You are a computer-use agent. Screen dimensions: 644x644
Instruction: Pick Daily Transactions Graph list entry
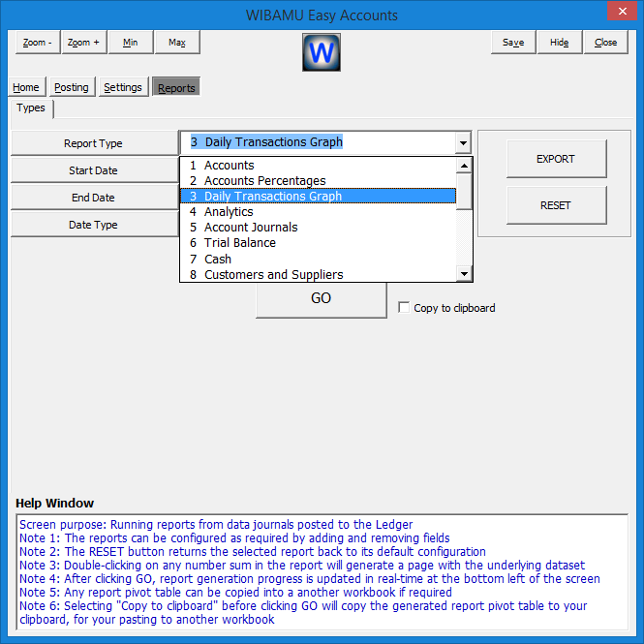click(x=318, y=196)
